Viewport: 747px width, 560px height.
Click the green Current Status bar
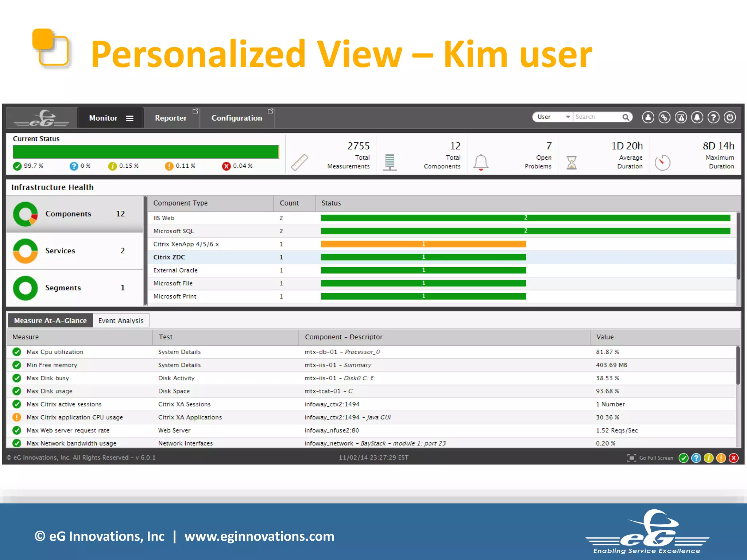(x=146, y=152)
